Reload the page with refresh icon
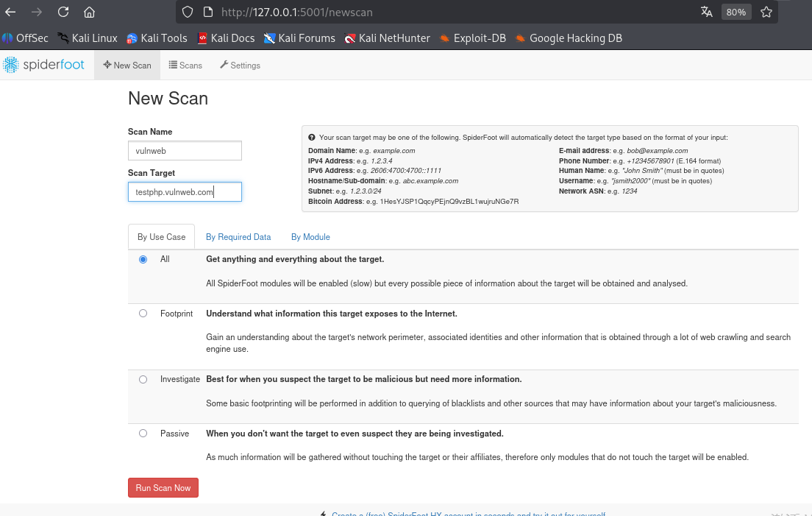Image resolution: width=812 pixels, height=516 pixels. [x=63, y=12]
